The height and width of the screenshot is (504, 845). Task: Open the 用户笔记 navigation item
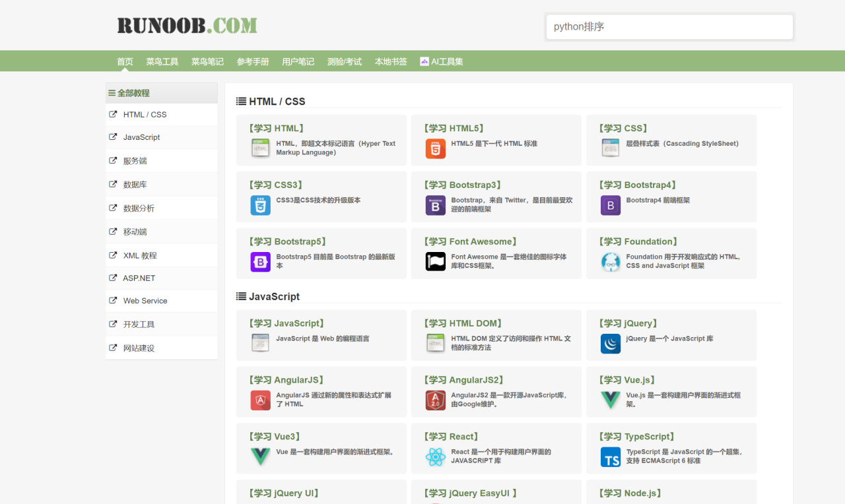pyautogui.click(x=298, y=61)
